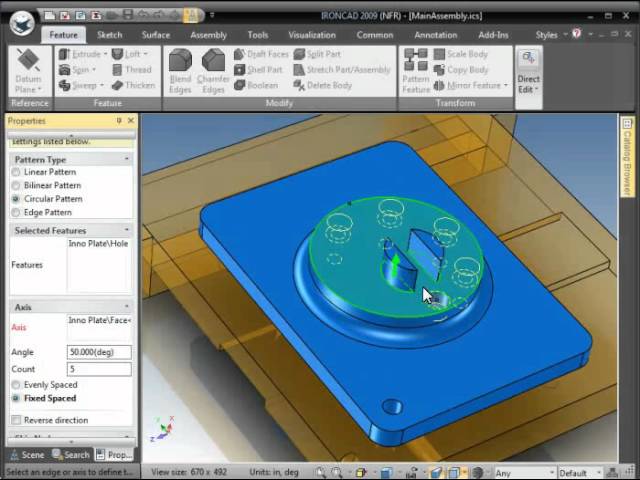The image size is (640, 480).
Task: Choose the Thicken feature icon
Action: coord(117,85)
